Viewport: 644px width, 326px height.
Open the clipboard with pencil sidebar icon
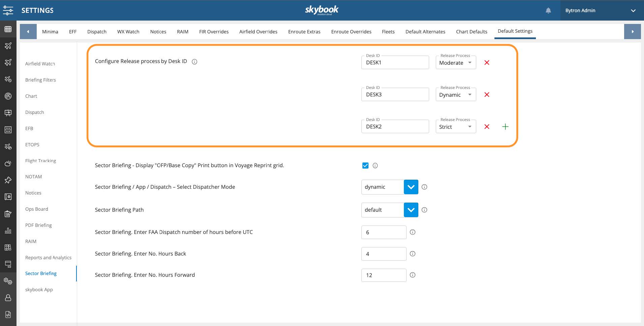[x=8, y=214]
